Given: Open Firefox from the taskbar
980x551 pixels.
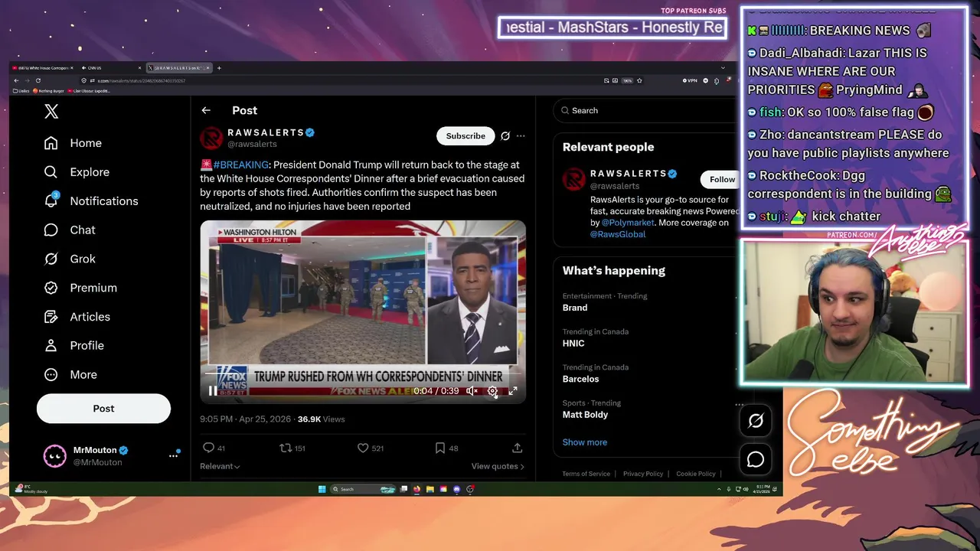Looking at the screenshot, I should tap(416, 489).
